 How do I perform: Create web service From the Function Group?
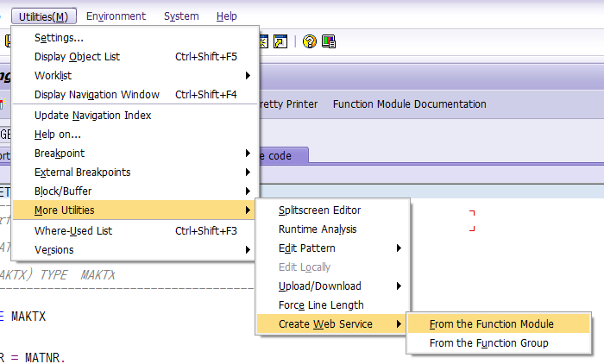pyautogui.click(x=499, y=342)
